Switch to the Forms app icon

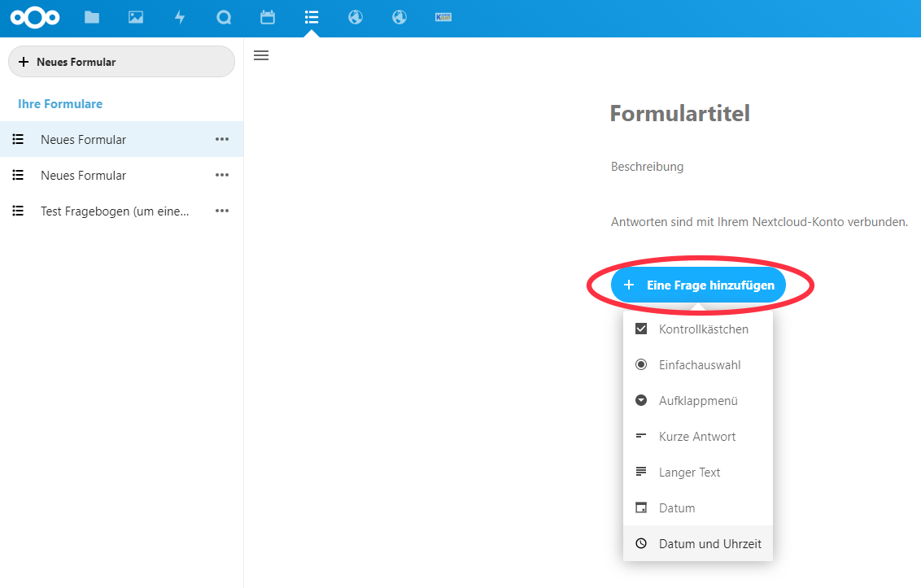coord(311,16)
